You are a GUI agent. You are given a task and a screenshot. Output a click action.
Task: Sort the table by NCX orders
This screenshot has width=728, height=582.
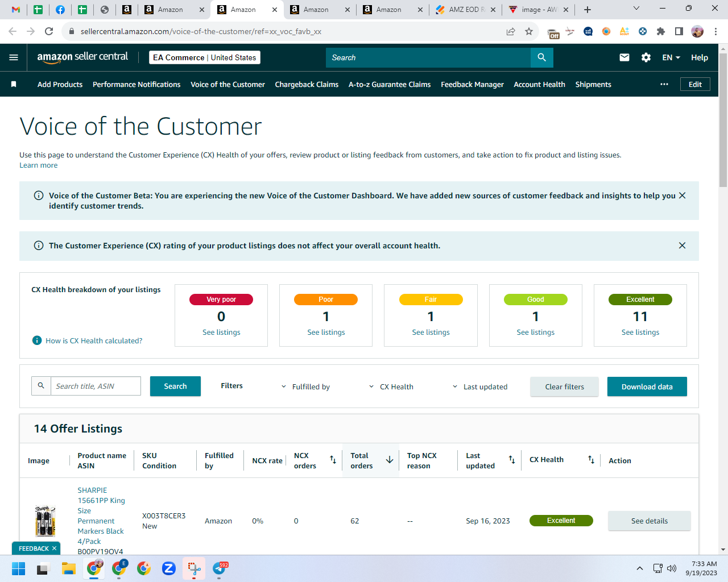[x=333, y=460]
